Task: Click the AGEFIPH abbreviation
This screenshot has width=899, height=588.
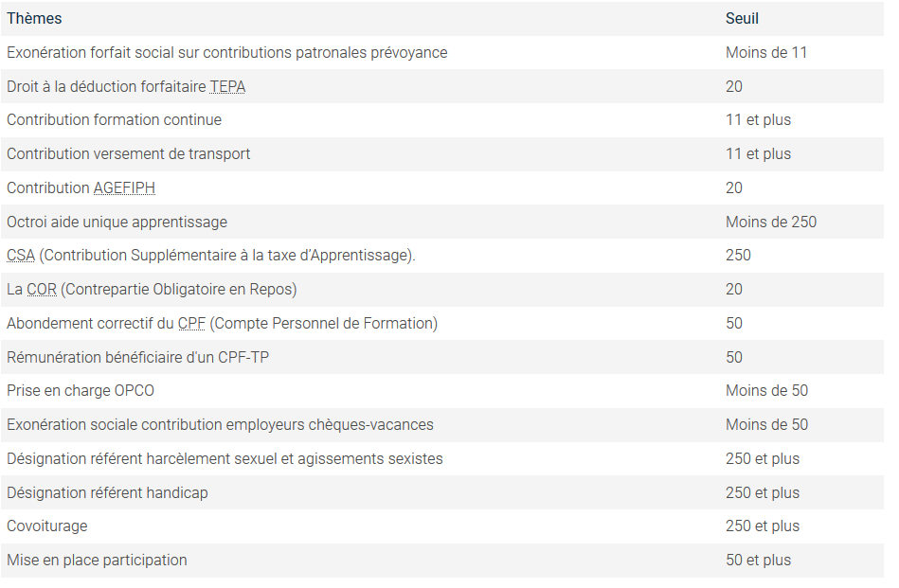Action: tap(124, 188)
